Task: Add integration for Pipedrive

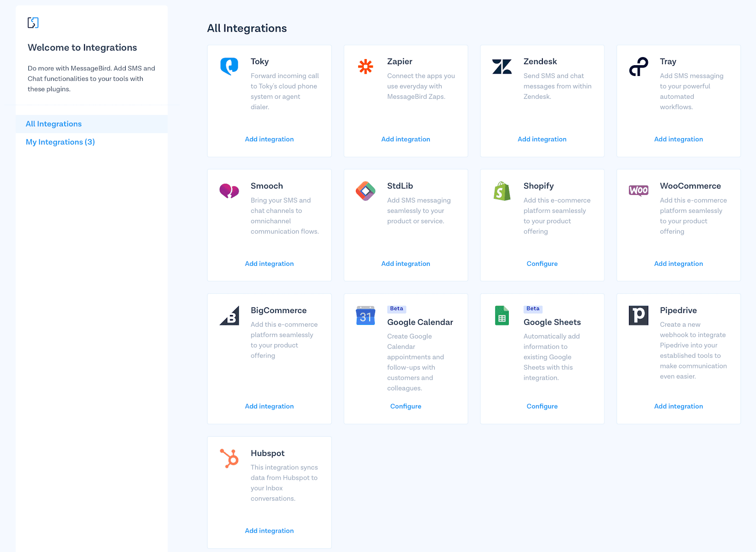Action: pyautogui.click(x=679, y=407)
